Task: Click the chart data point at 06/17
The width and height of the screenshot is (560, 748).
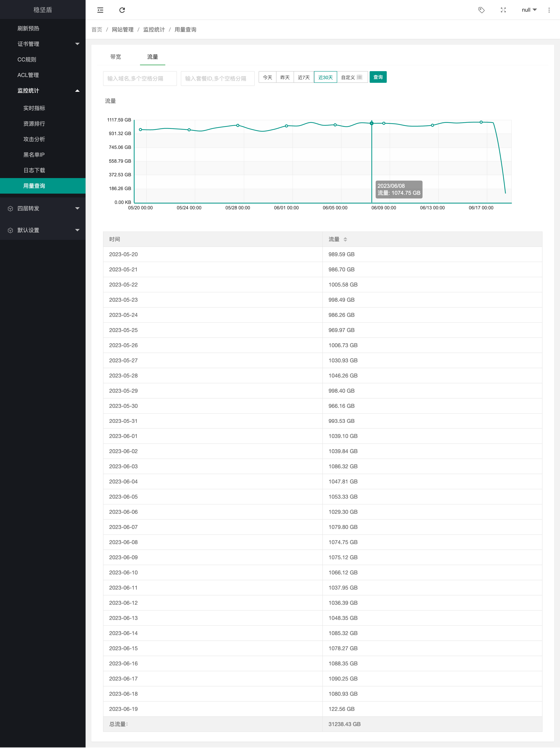Action: point(481,122)
